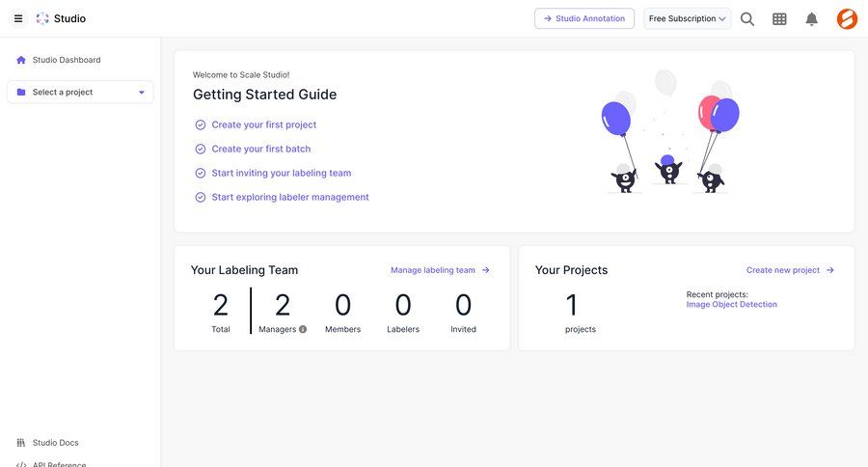Open Create your first project link

point(264,125)
